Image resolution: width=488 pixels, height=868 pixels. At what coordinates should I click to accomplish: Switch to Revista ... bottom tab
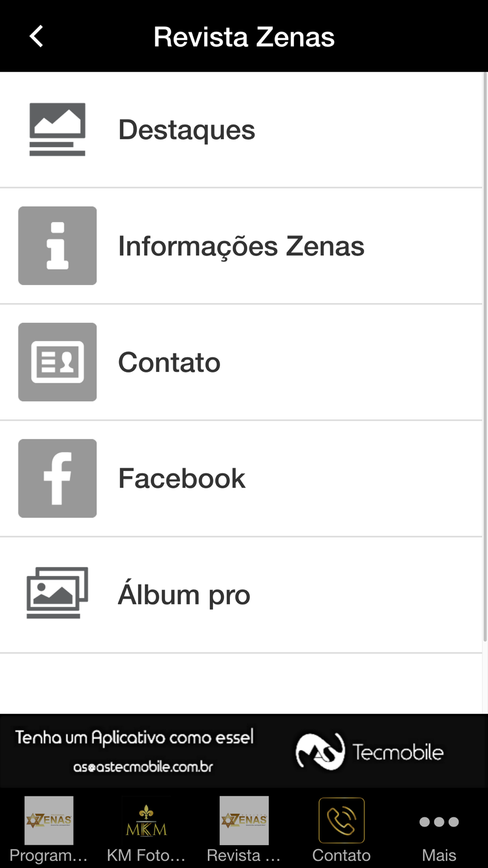pos(244,829)
